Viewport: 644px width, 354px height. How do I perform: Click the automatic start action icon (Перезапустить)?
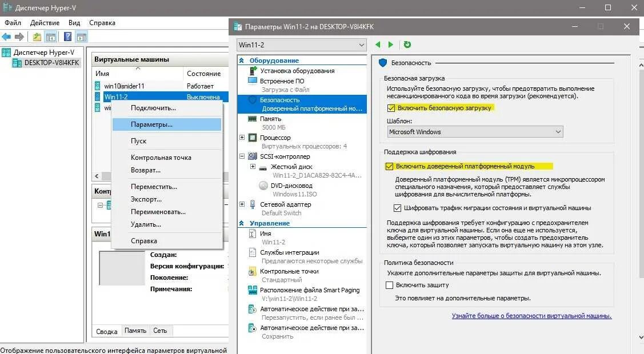253,309
